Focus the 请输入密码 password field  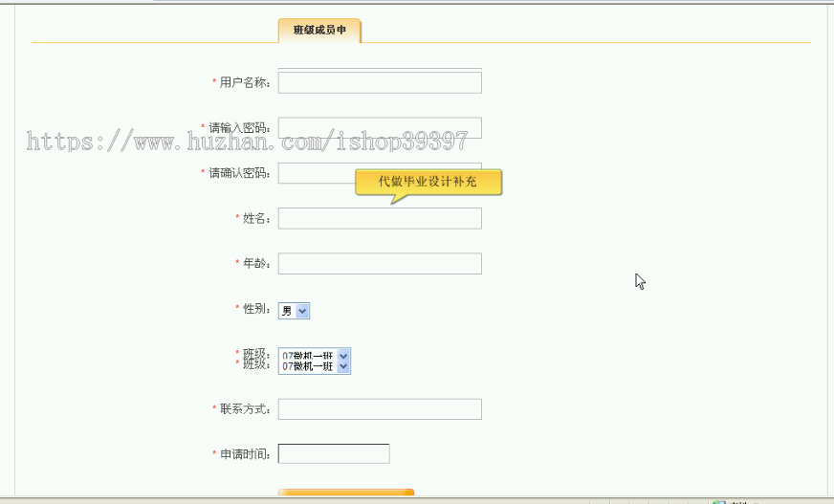(x=380, y=127)
